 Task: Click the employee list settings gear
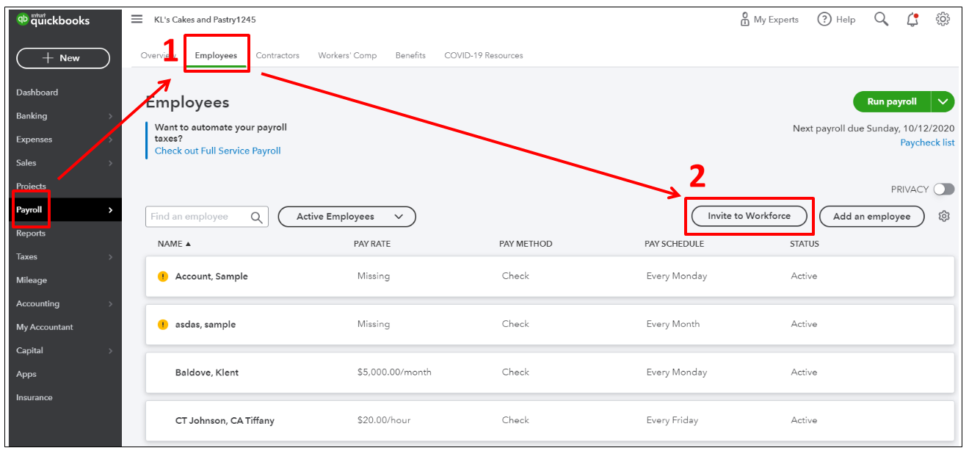[945, 216]
